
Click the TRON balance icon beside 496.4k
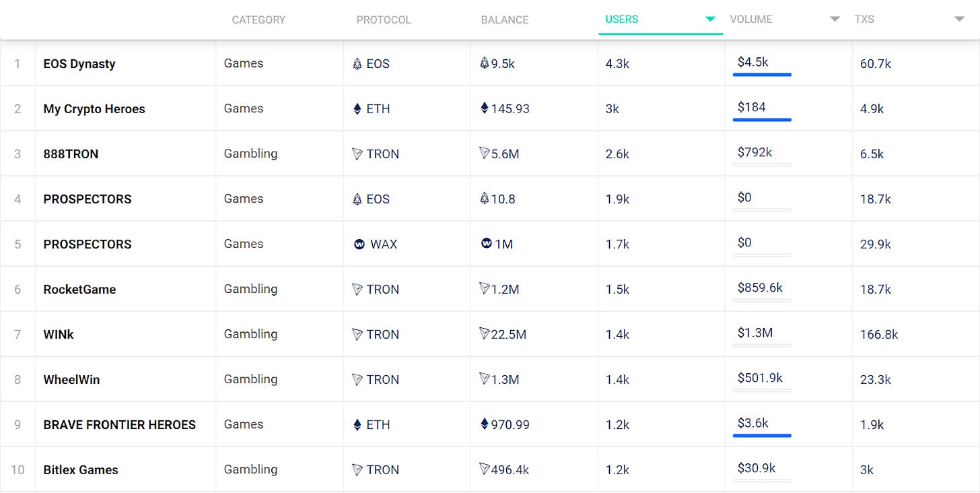(x=484, y=469)
